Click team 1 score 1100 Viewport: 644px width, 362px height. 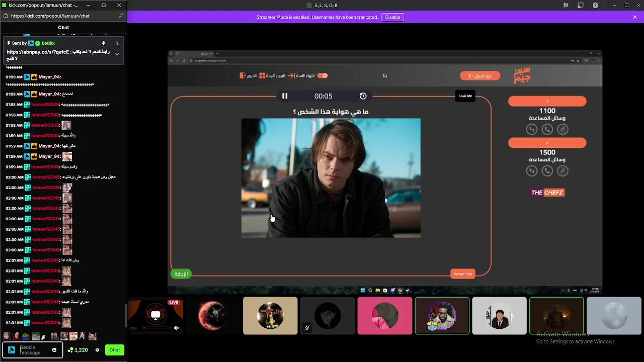pyautogui.click(x=547, y=111)
